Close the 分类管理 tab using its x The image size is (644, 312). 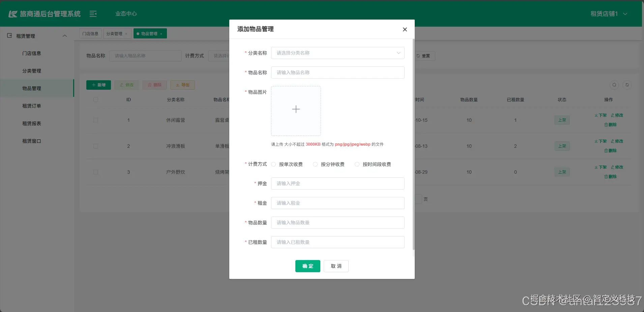(126, 34)
